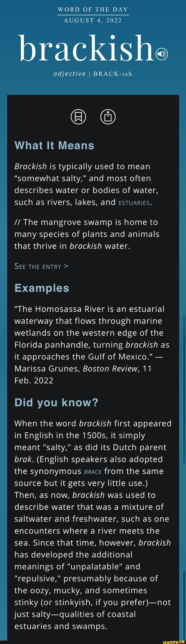Save the word with the bookmark icon
The width and height of the screenshot is (186, 644).
(x=79, y=116)
